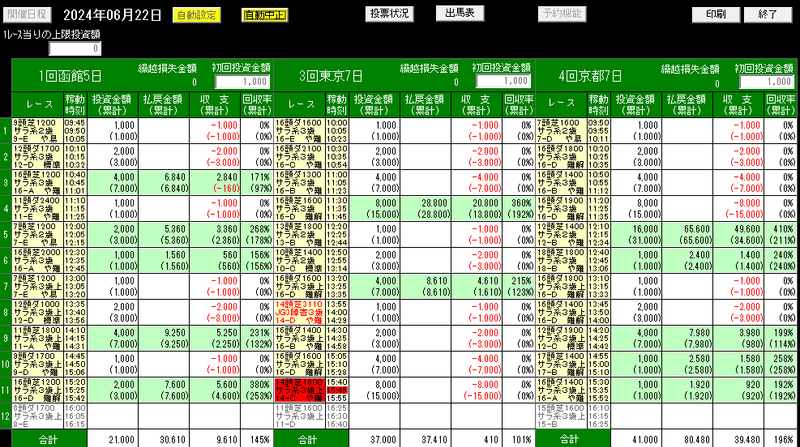Click 東京 収支(累計) column header

tap(477, 105)
